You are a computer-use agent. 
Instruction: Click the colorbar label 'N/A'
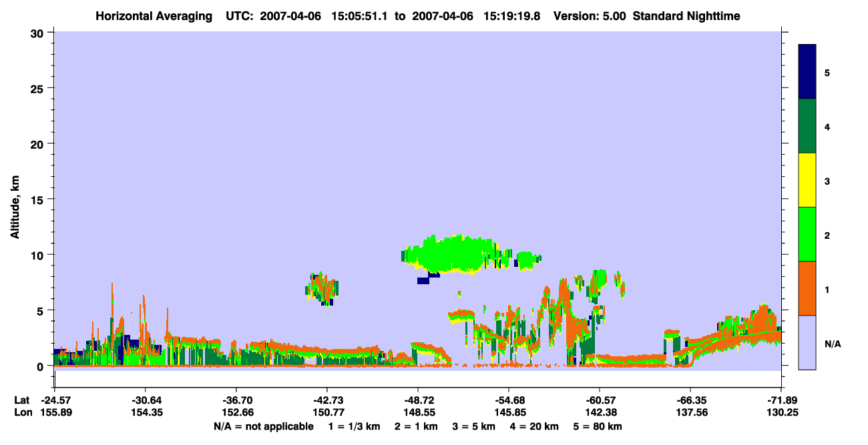click(832, 344)
